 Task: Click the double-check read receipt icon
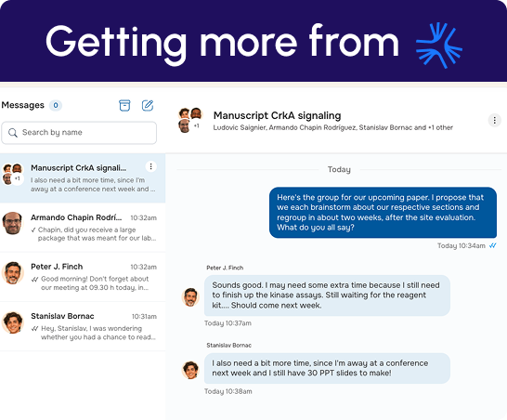click(492, 245)
